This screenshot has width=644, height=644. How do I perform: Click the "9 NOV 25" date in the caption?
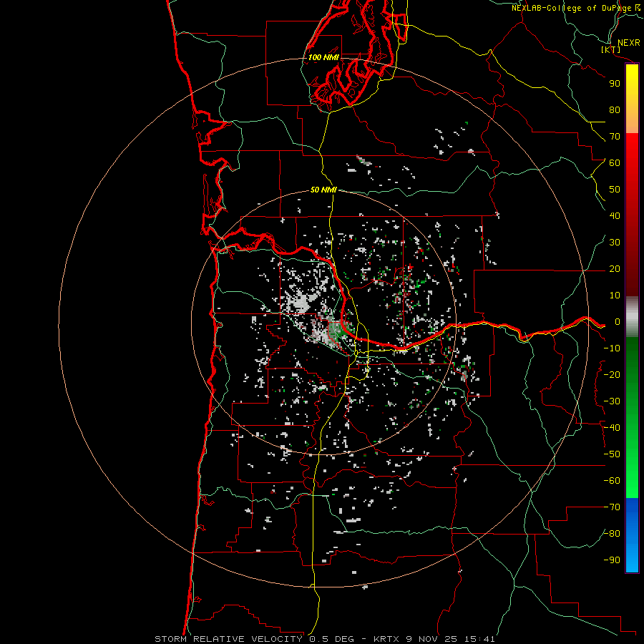pyautogui.click(x=432, y=639)
